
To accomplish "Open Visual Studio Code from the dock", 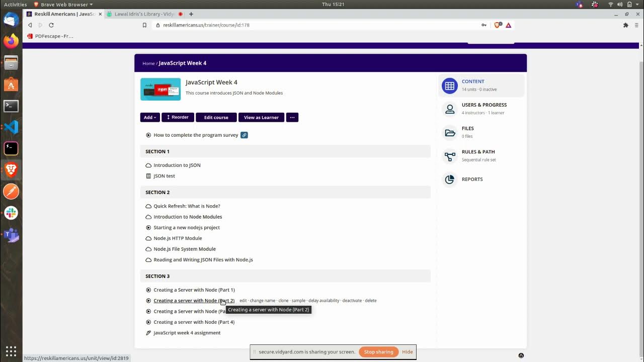I will (11, 127).
